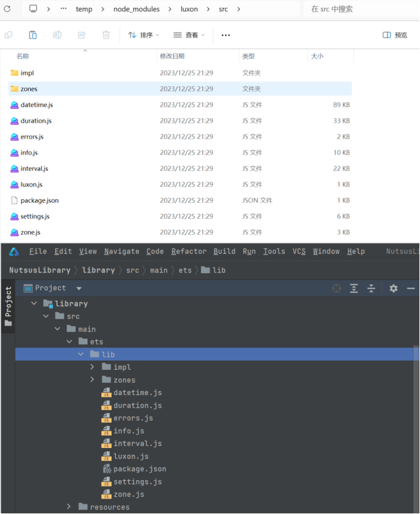
Task: Select duration.js file in Explorer
Action: pos(180,121)
